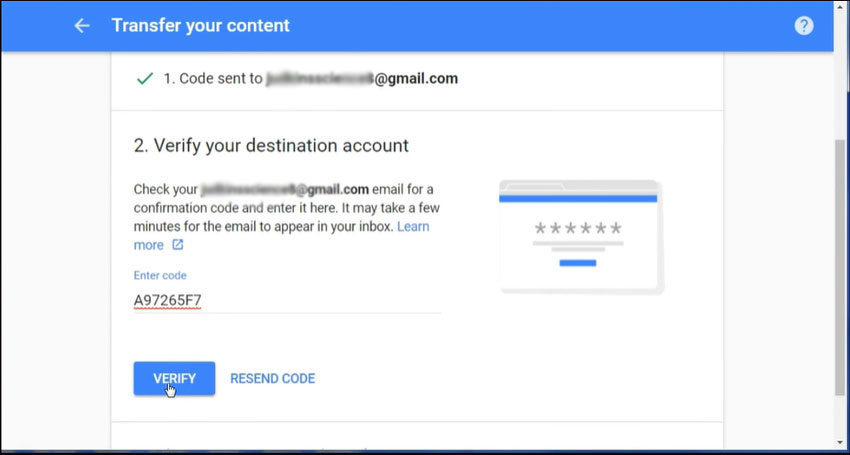Click the external link icon after Learn more
The image size is (850, 455).
178,245
